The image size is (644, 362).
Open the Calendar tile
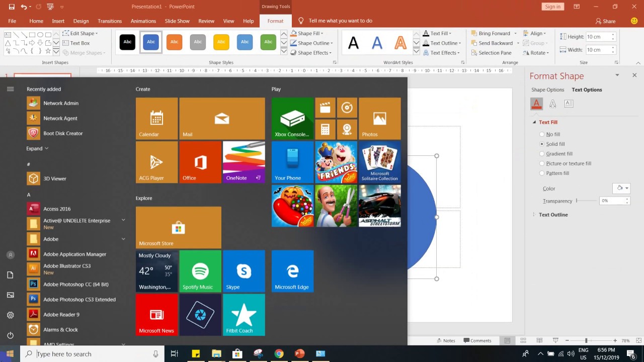tap(156, 119)
